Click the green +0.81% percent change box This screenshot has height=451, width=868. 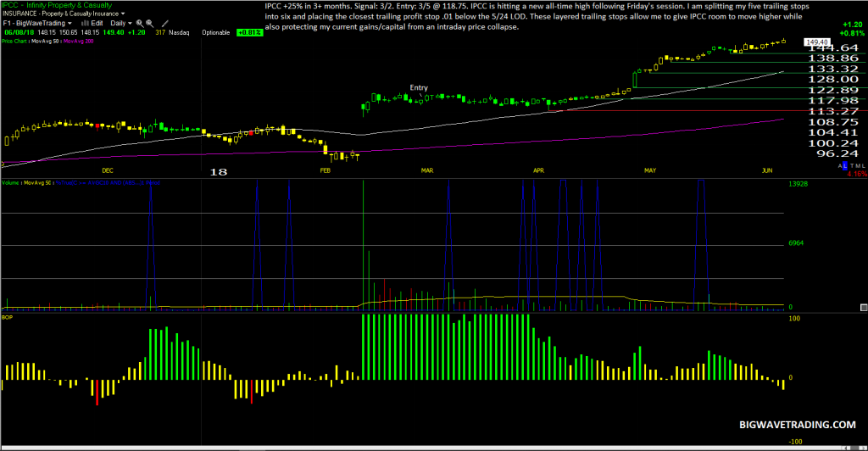click(250, 32)
